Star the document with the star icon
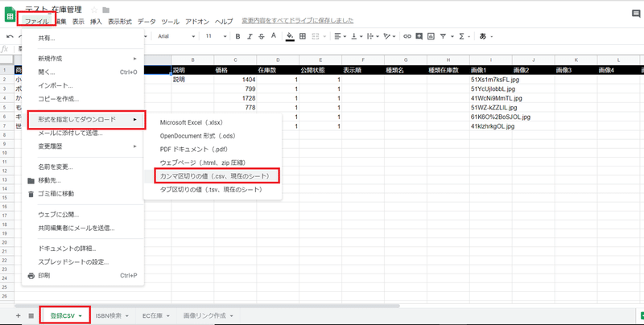Screen dimensions: 644x325 [94, 10]
